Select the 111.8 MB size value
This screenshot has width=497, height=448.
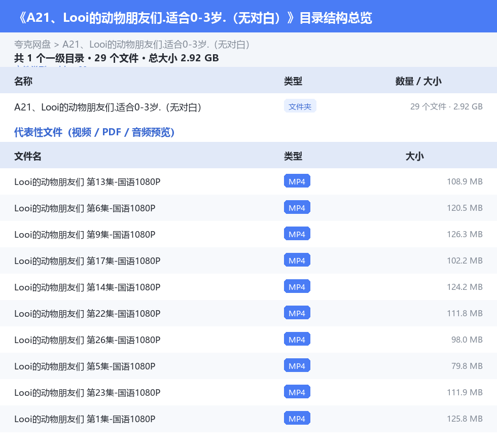[465, 313]
